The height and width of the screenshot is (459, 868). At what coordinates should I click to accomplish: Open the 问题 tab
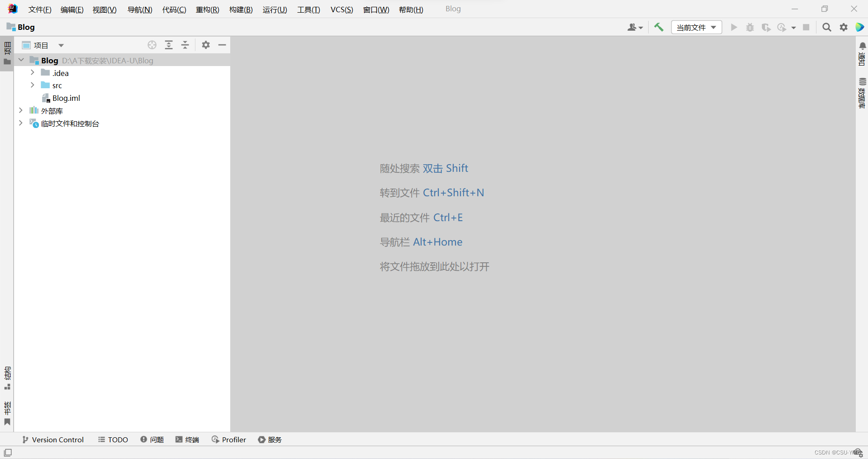point(152,440)
